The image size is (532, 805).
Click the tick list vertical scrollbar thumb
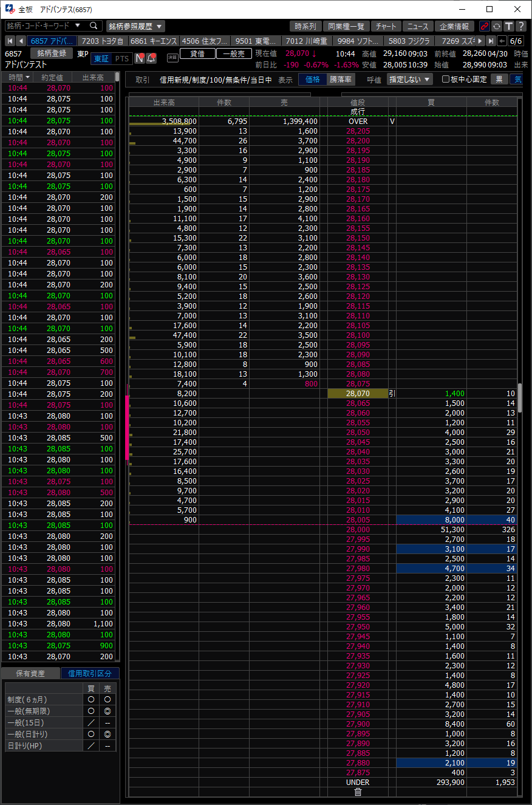[x=117, y=77]
